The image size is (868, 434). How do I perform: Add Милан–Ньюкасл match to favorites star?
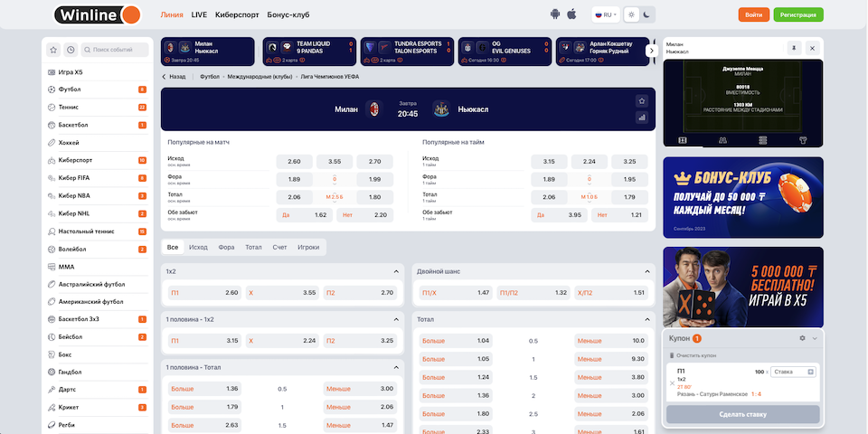(x=642, y=100)
